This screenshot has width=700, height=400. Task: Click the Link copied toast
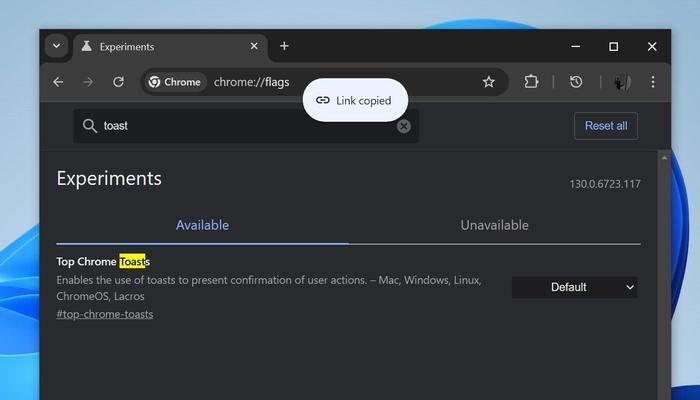click(355, 100)
